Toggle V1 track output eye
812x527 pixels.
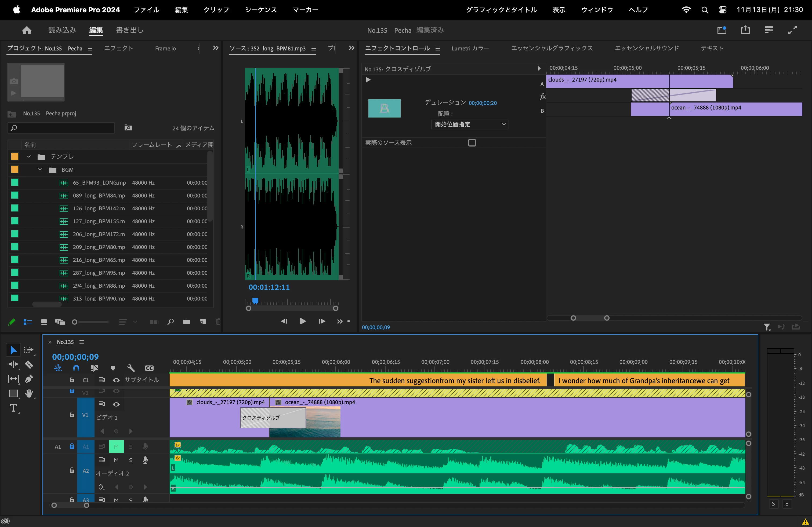point(116,404)
